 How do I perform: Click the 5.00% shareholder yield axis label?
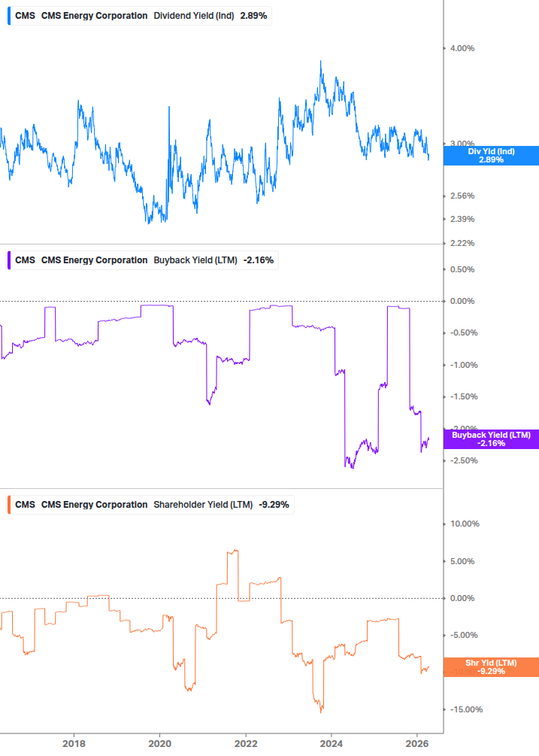462,562
